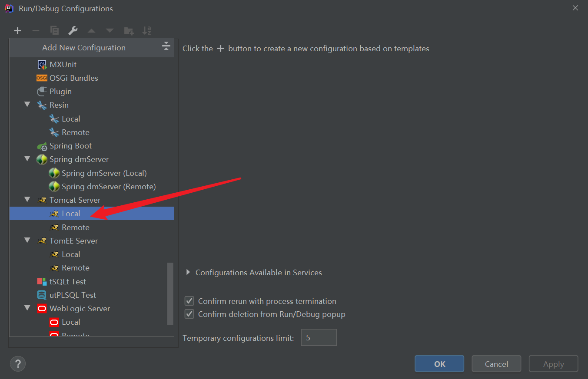Click the Move Up arrow icon
This screenshot has height=379, width=588.
click(x=91, y=31)
